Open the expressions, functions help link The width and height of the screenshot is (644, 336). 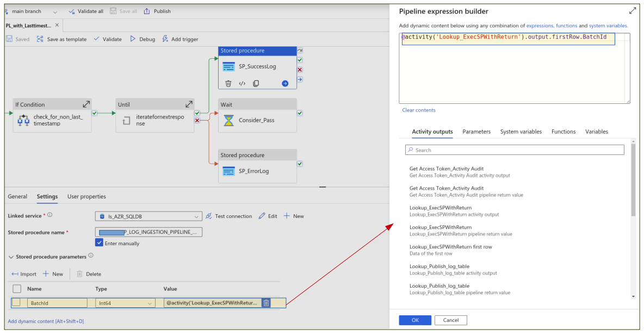click(552, 26)
